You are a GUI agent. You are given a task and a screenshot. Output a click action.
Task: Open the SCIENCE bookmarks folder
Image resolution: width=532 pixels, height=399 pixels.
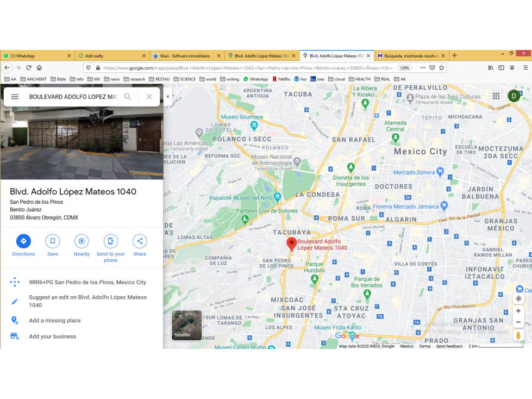(x=184, y=79)
